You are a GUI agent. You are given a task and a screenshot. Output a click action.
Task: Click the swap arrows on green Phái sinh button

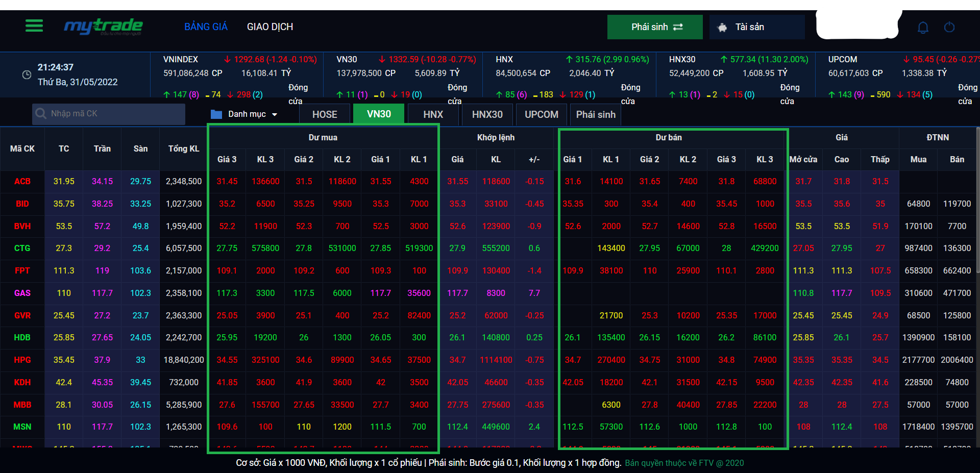[x=678, y=27]
